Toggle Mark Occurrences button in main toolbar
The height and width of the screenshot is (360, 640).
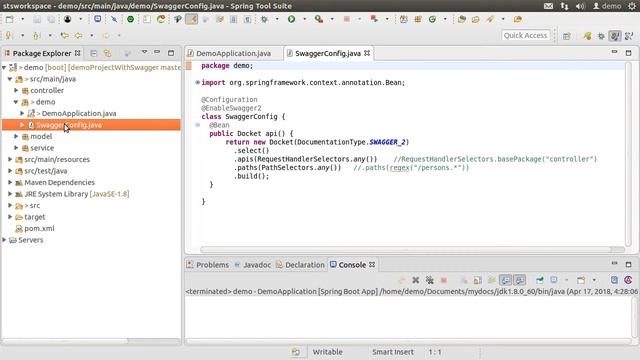(191, 19)
